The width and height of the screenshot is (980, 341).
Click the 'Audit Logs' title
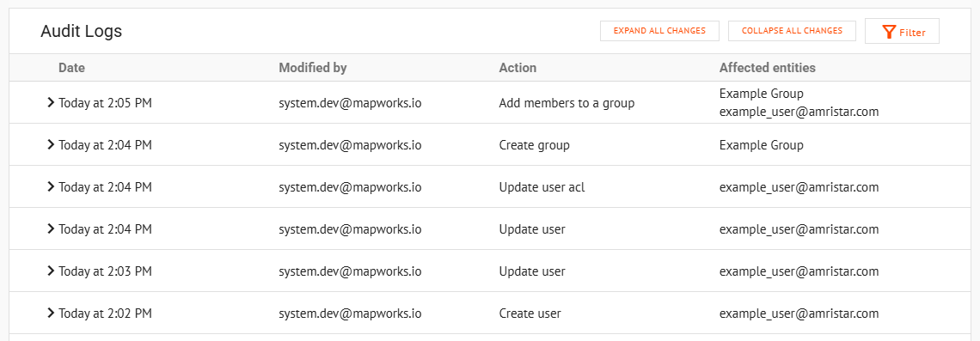click(82, 31)
